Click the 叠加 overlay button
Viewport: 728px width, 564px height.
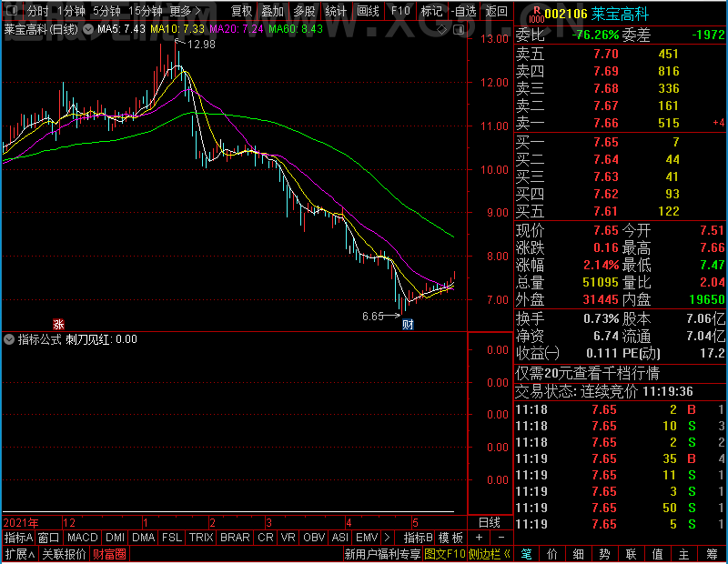pos(272,11)
